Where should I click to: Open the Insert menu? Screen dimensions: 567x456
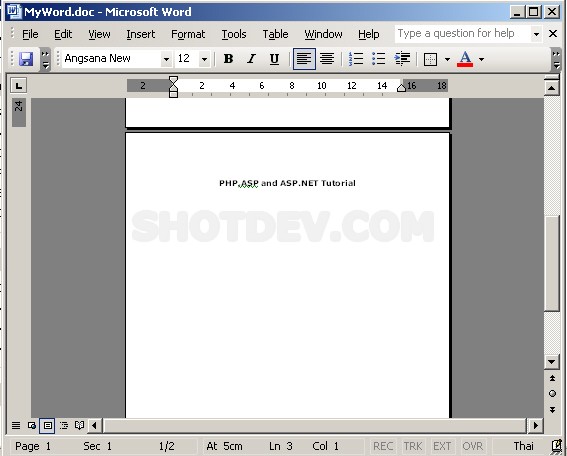coord(140,34)
